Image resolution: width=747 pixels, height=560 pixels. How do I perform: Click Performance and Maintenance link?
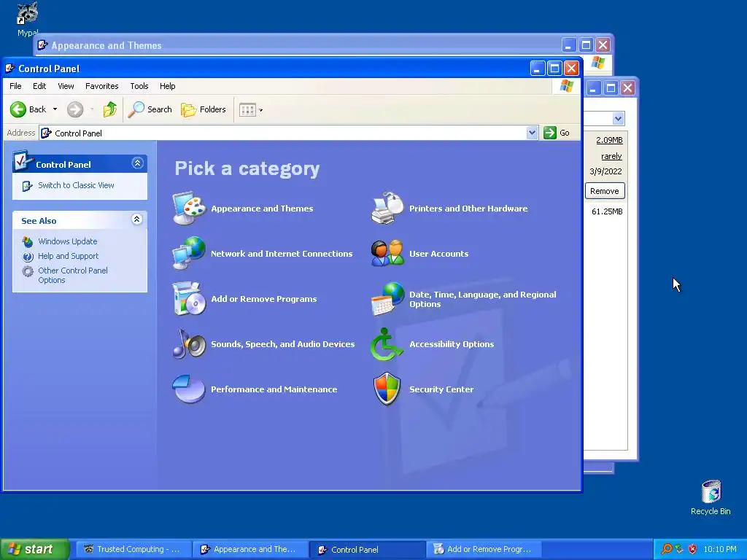click(274, 389)
